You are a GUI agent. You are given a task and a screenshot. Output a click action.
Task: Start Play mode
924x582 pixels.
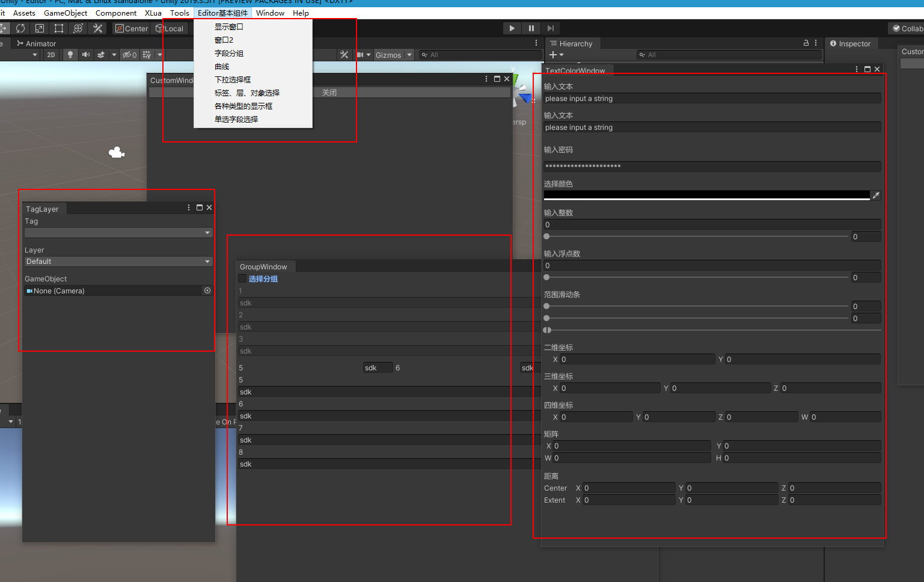click(512, 28)
